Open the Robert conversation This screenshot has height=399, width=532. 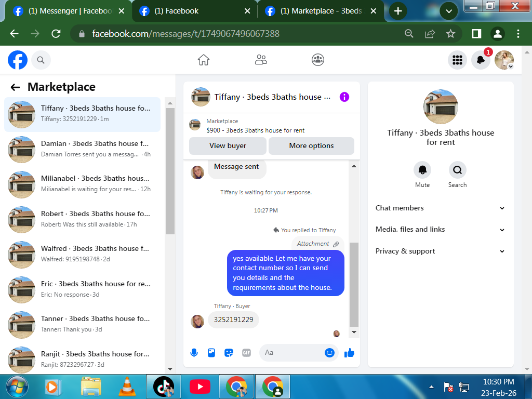point(82,220)
